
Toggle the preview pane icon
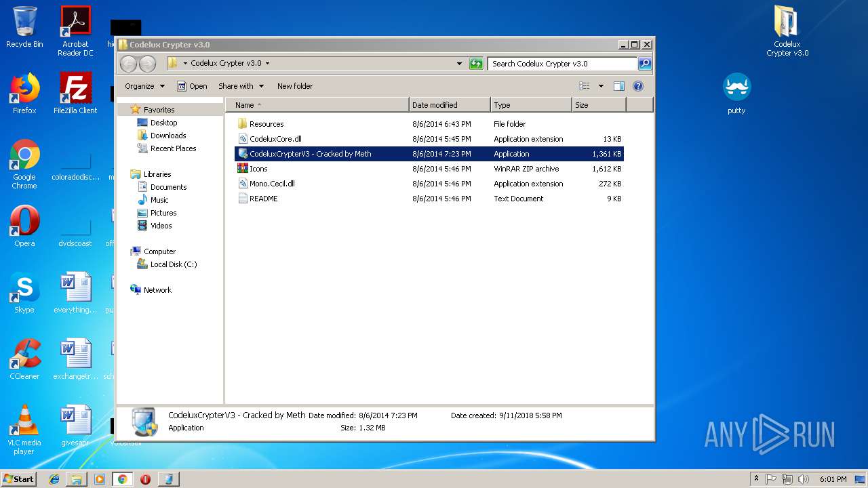[x=618, y=86]
